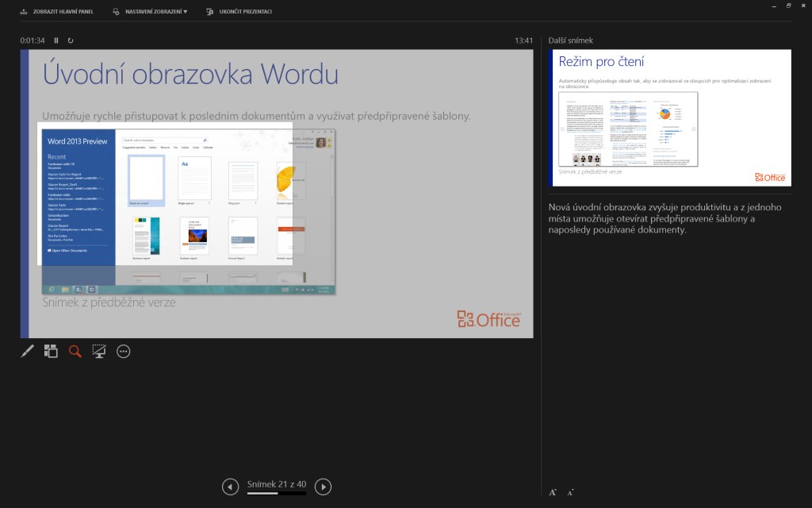Image resolution: width=812 pixels, height=508 pixels.
Task: Click the current slide preview Úvodní obrazovka Wordu
Action: [x=277, y=194]
